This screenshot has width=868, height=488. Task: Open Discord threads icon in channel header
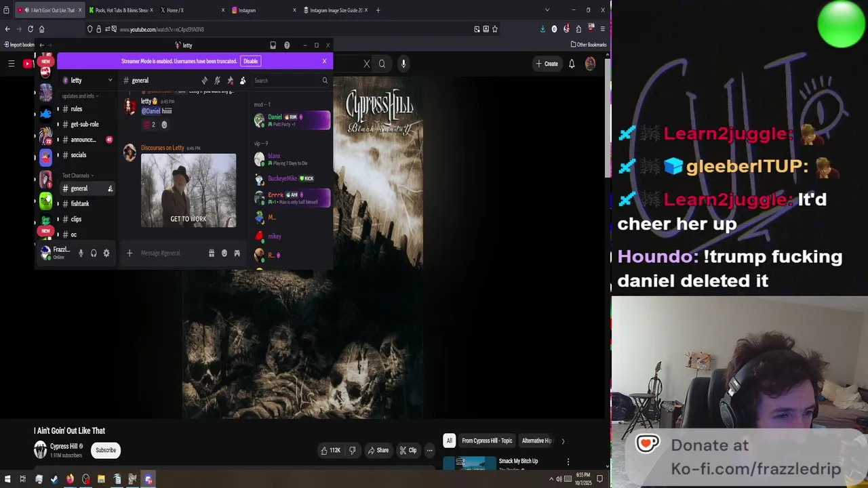(x=204, y=81)
